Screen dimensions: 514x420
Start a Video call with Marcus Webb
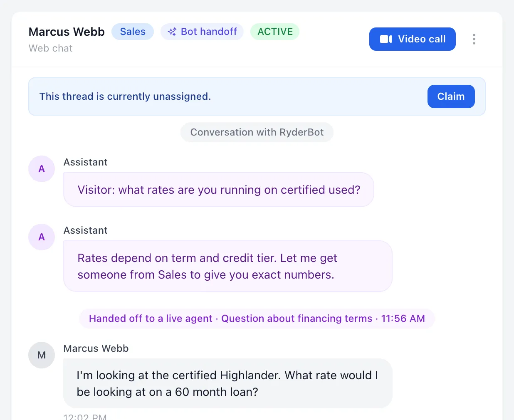point(412,39)
